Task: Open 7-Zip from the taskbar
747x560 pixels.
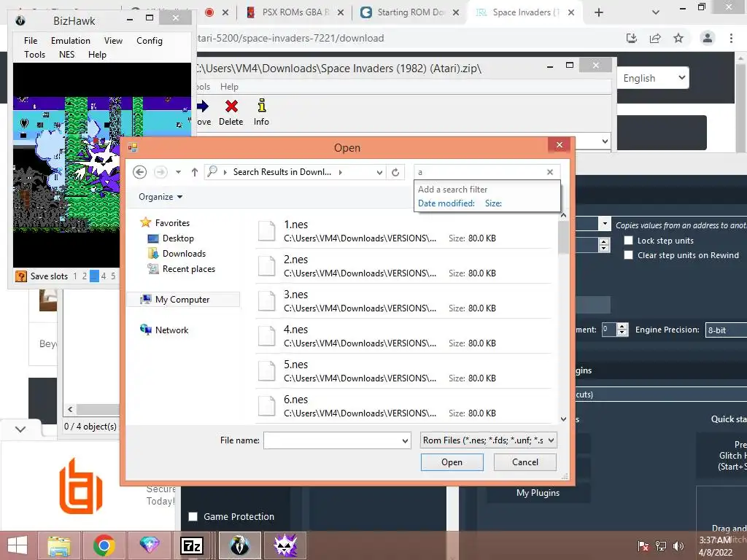Action: pyautogui.click(x=192, y=545)
